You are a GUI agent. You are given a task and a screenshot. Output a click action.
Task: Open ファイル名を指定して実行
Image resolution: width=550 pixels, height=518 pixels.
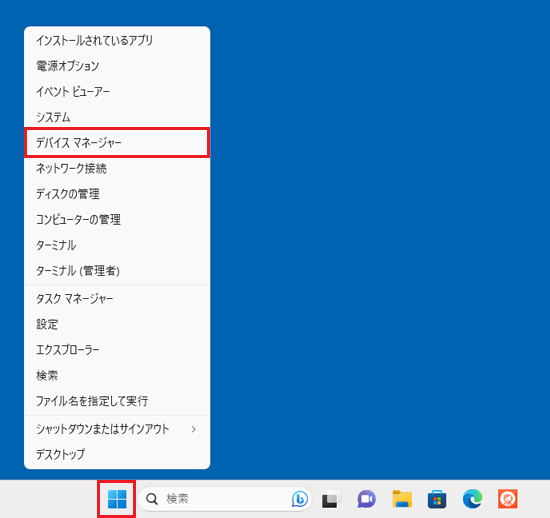tap(117, 401)
